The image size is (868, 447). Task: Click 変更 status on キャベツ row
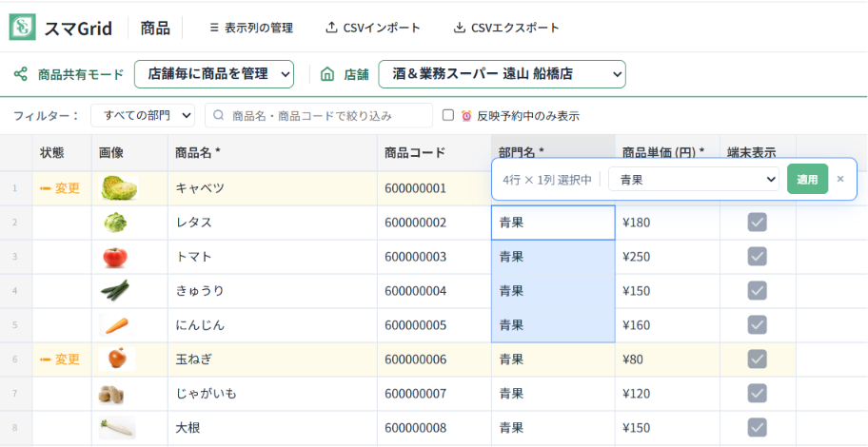(60, 188)
